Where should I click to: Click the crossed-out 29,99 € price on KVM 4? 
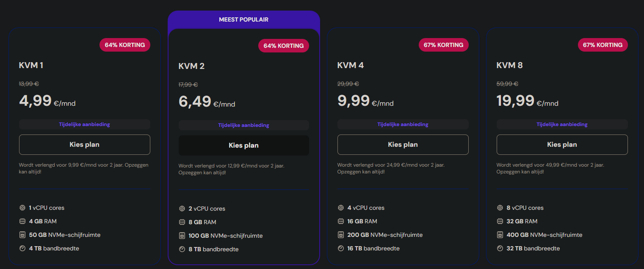348,84
